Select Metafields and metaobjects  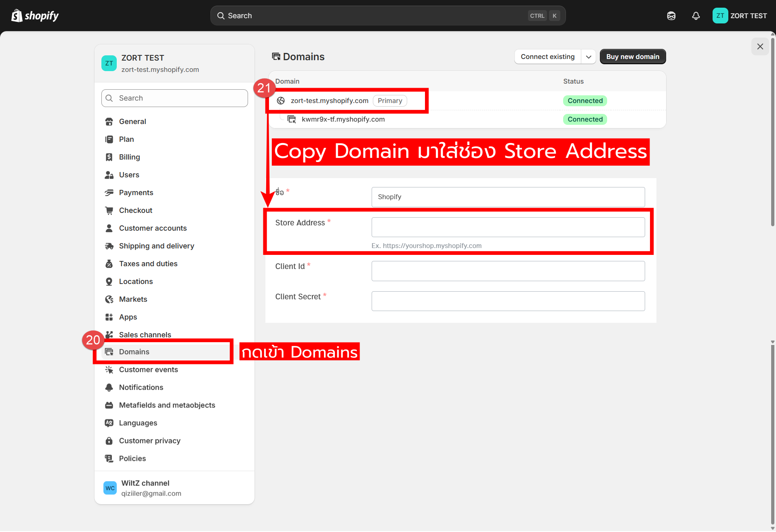[167, 405]
